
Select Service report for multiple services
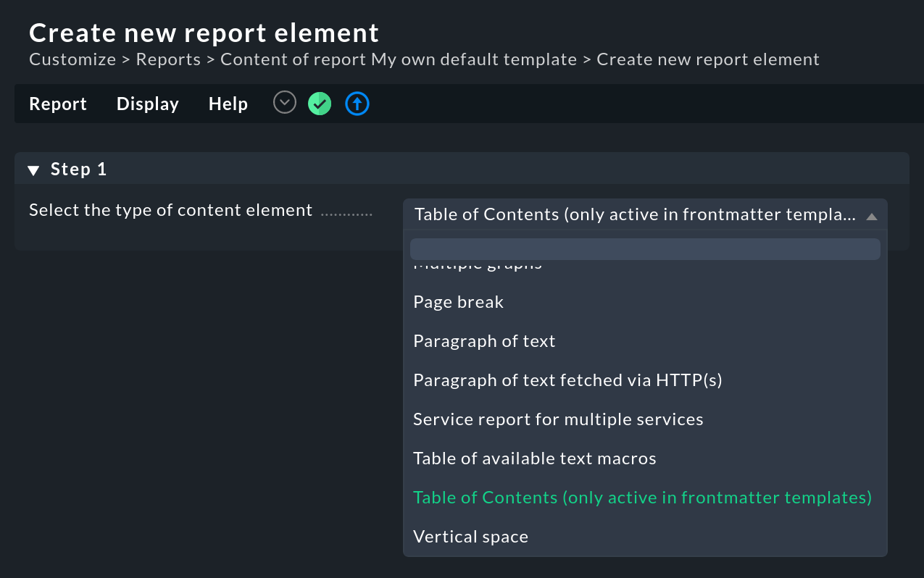(558, 419)
